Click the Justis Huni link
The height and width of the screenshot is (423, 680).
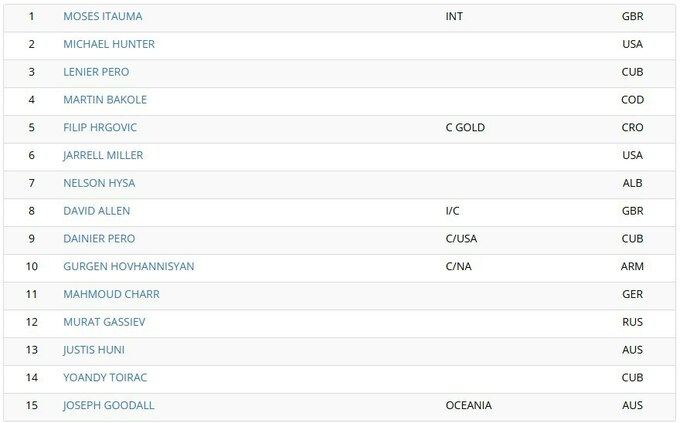point(94,350)
